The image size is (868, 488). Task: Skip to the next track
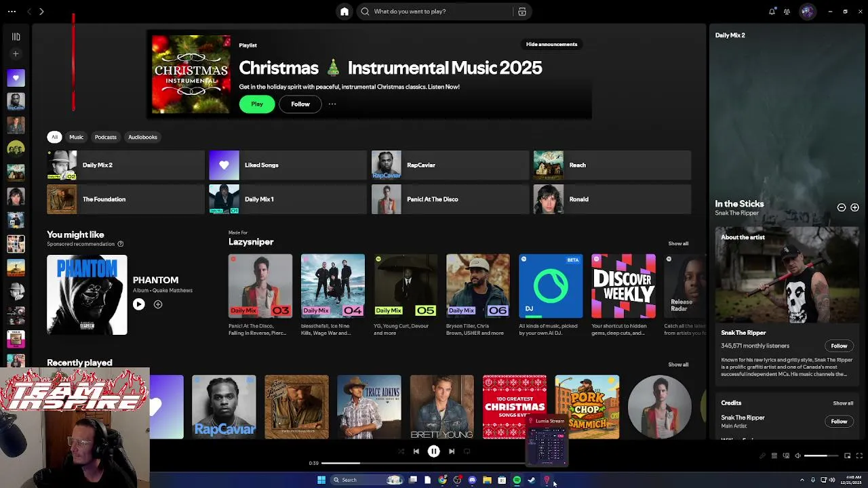coord(452,451)
